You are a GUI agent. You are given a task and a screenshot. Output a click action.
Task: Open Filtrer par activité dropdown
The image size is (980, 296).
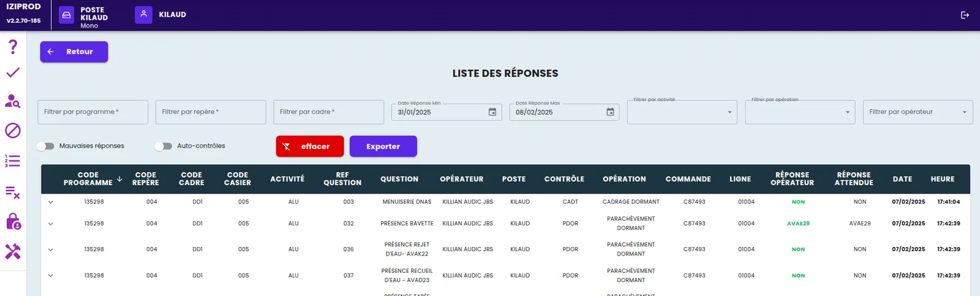tap(682, 112)
